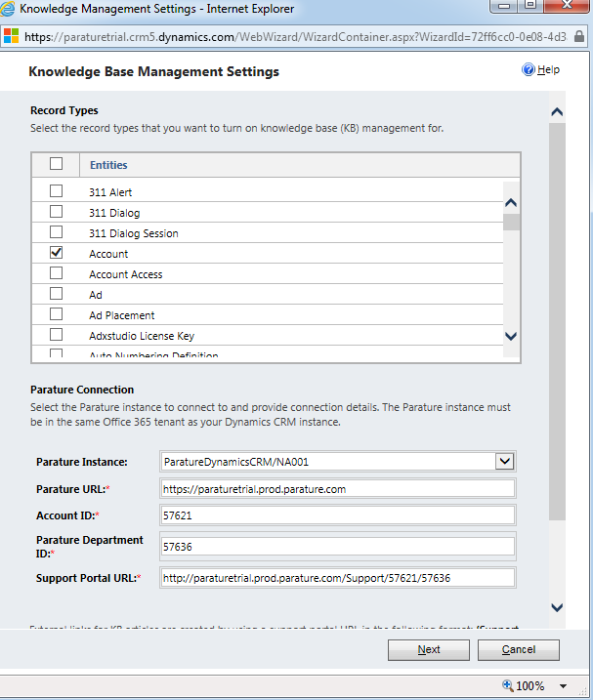Click entity list scroll-up chevron
The height and width of the screenshot is (700, 593).
pos(511,203)
